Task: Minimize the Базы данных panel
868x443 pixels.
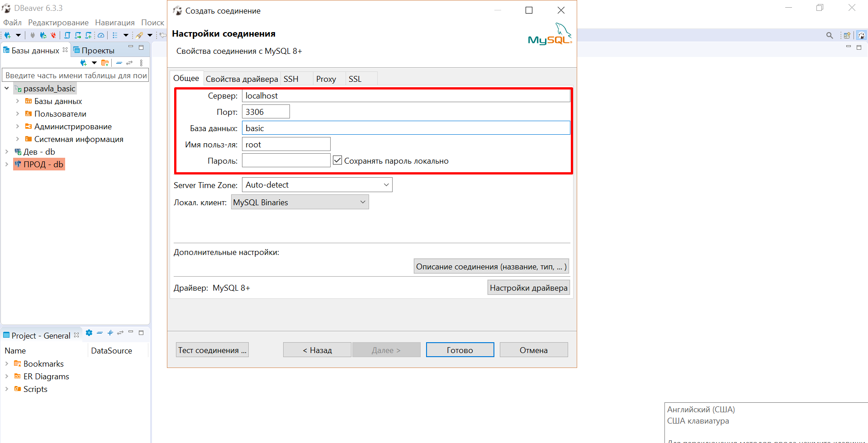Action: click(x=131, y=47)
